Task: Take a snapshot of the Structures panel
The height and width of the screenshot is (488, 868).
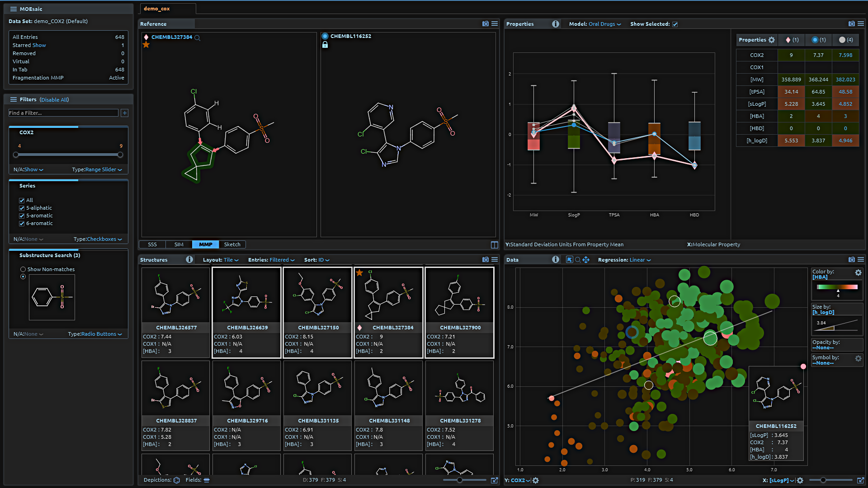Action: tap(486, 259)
